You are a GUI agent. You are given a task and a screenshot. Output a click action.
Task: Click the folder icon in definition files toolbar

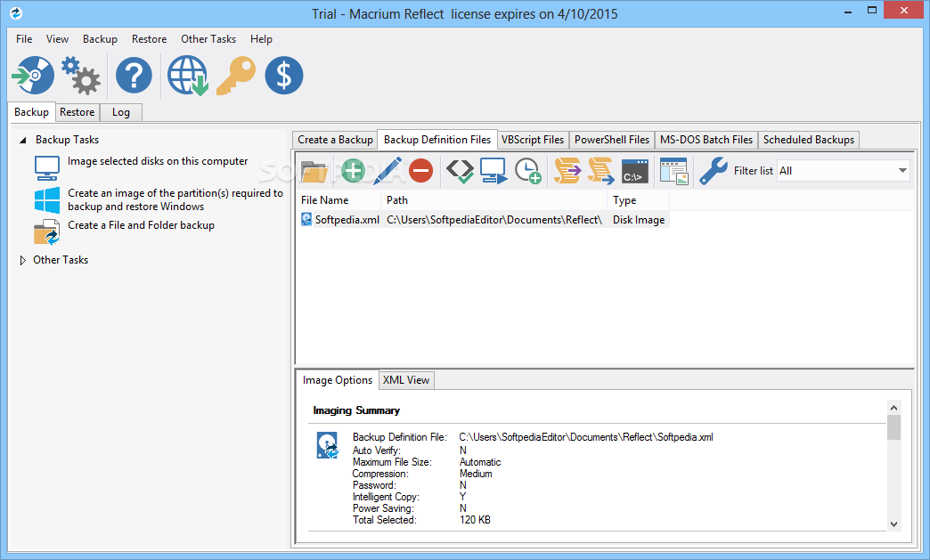[x=314, y=171]
